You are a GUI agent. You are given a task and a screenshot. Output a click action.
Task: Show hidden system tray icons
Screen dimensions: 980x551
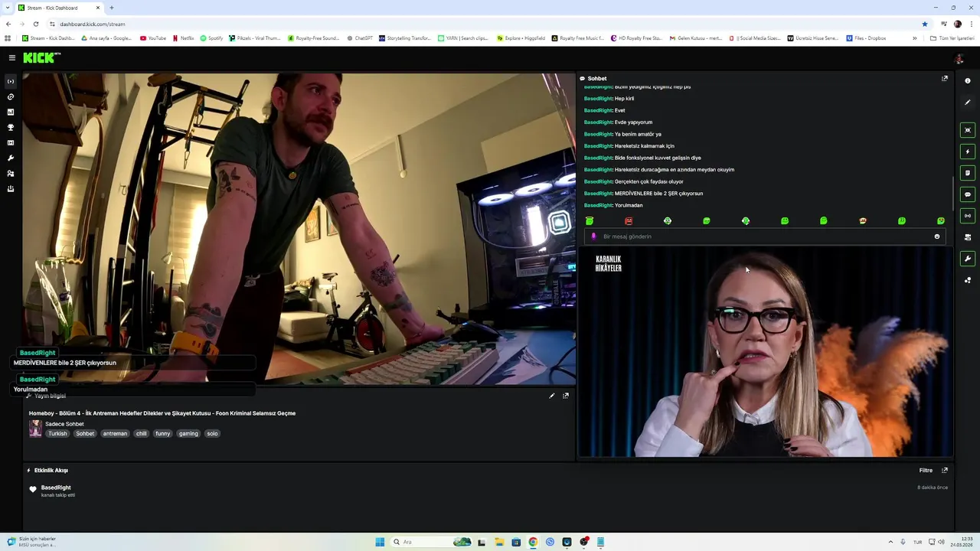tap(890, 542)
